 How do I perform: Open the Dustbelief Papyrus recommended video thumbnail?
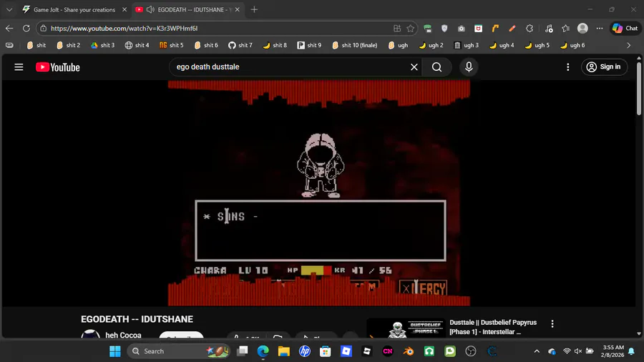pyautogui.click(x=406, y=328)
